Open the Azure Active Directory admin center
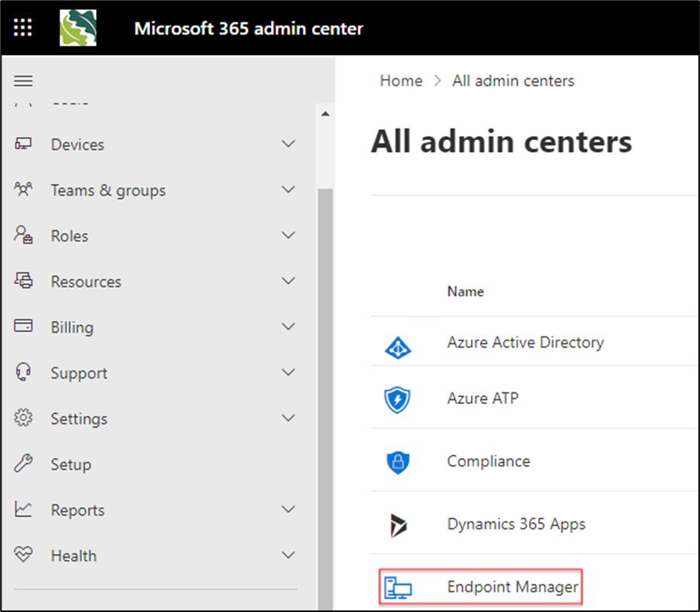 (x=526, y=342)
